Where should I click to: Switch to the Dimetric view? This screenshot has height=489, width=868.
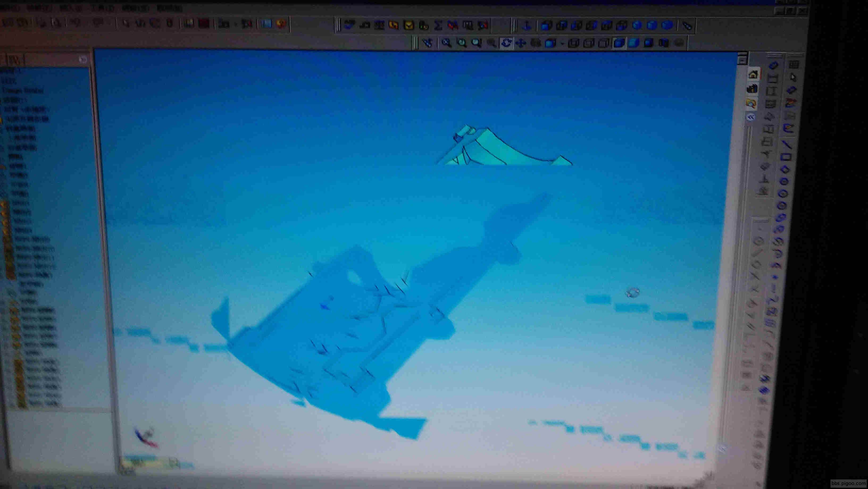pos(667,25)
